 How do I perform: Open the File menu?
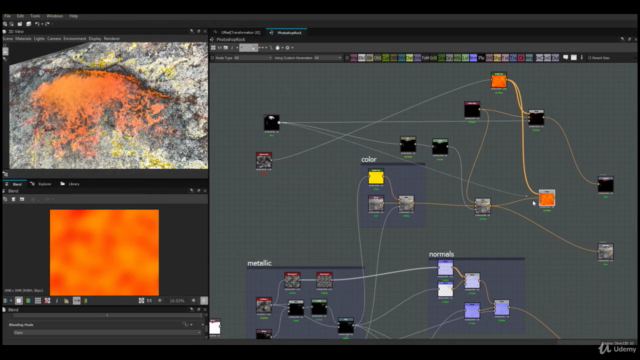tap(7, 16)
